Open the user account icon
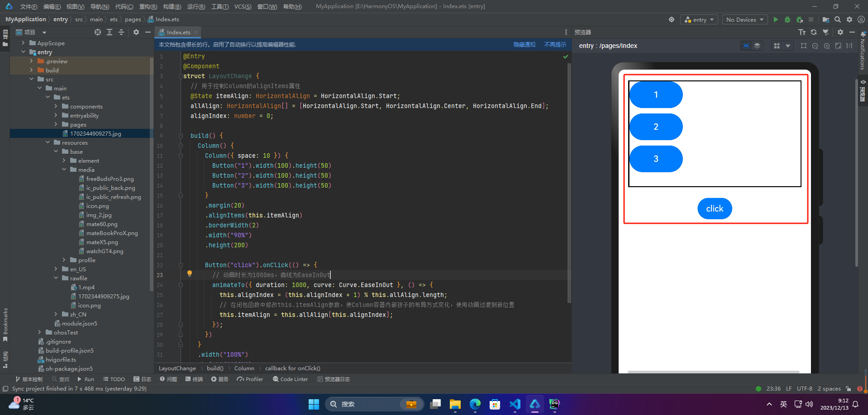868x415 pixels. [x=861, y=19]
